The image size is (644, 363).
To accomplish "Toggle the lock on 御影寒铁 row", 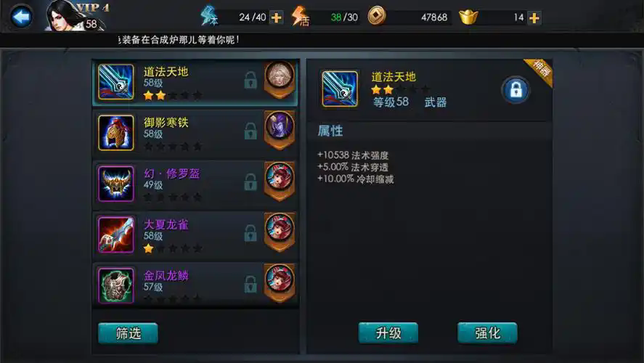I will 250,131.
